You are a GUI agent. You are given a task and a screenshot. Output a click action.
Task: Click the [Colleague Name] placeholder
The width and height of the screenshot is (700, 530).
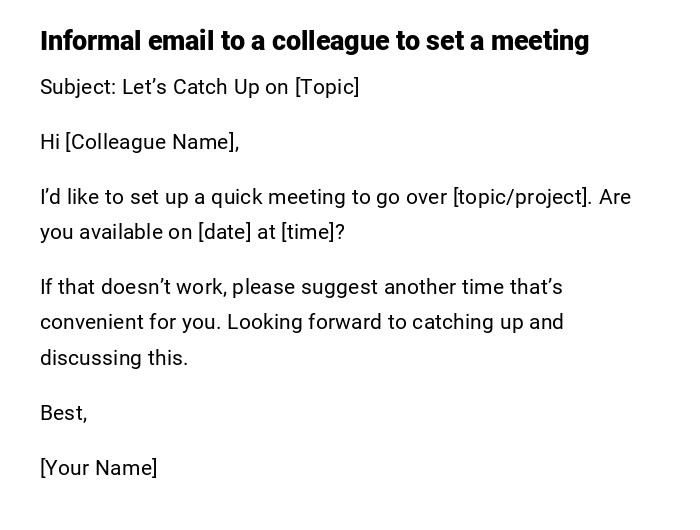(x=152, y=142)
